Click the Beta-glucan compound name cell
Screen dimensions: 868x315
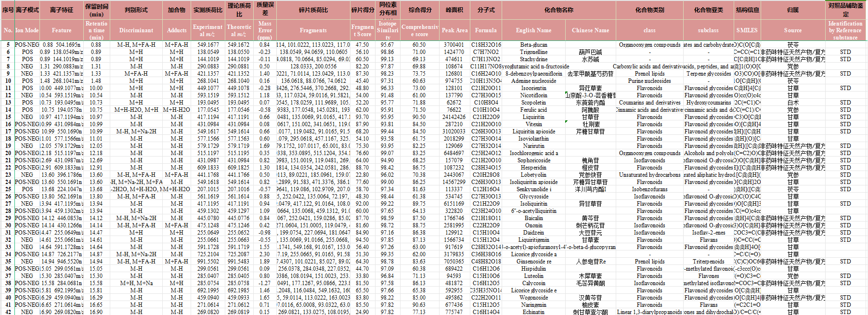point(533,45)
